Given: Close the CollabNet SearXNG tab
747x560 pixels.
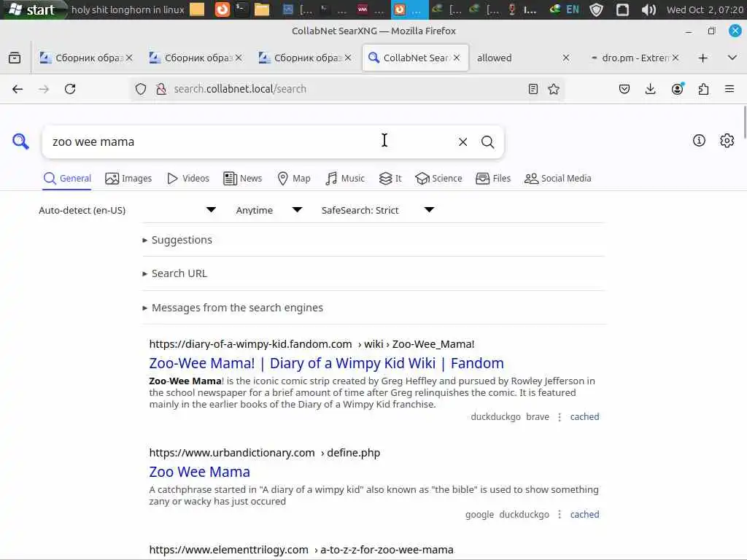Looking at the screenshot, I should [x=457, y=58].
